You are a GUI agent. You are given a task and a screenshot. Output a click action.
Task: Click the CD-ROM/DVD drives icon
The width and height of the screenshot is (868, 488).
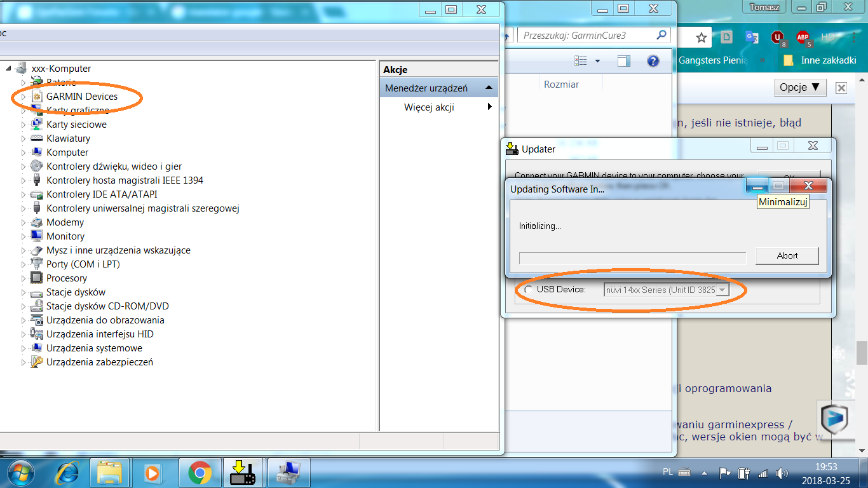click(x=37, y=306)
